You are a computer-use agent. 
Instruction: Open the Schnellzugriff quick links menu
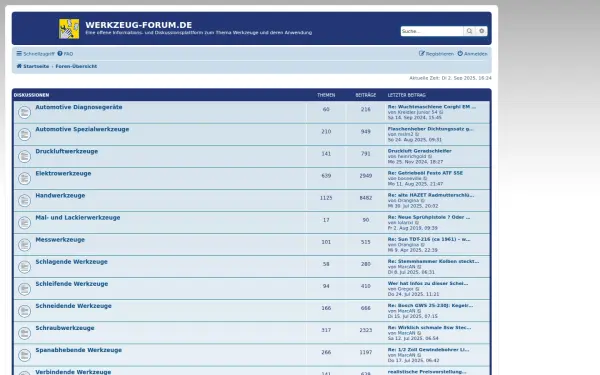pos(35,54)
